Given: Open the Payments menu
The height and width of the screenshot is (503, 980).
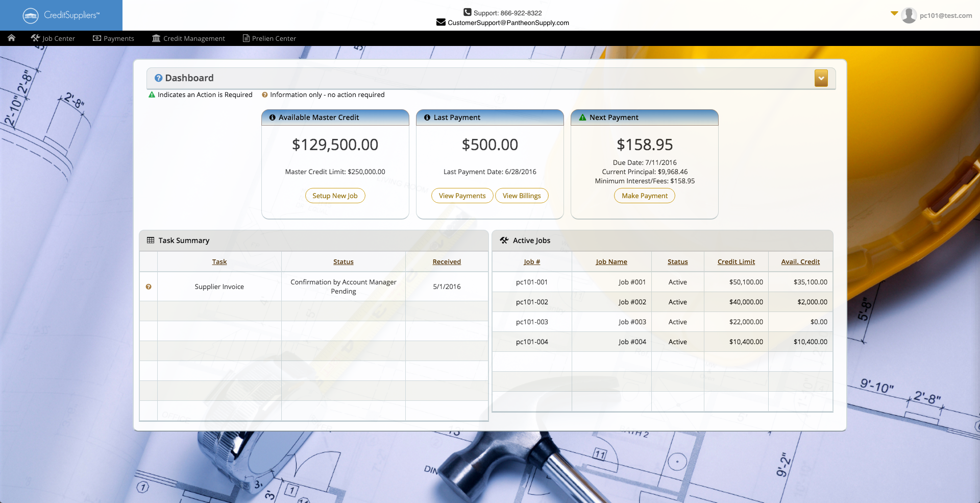Looking at the screenshot, I should coord(113,38).
